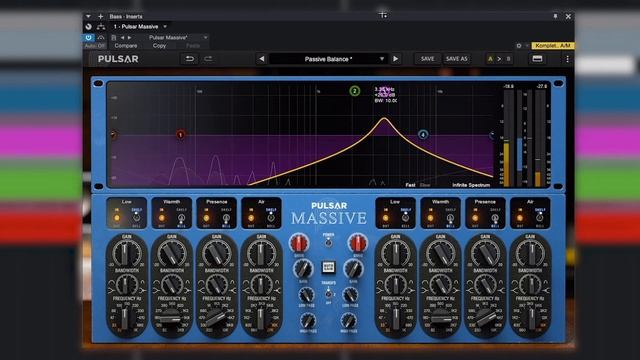Click the output level meter
Screen dimensions: 640x360
point(539,138)
